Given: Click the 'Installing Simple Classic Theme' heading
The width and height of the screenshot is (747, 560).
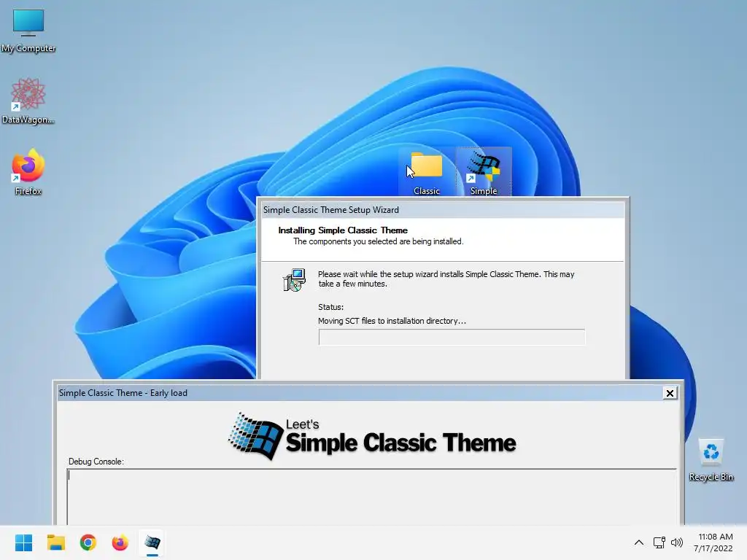Looking at the screenshot, I should 343,230.
